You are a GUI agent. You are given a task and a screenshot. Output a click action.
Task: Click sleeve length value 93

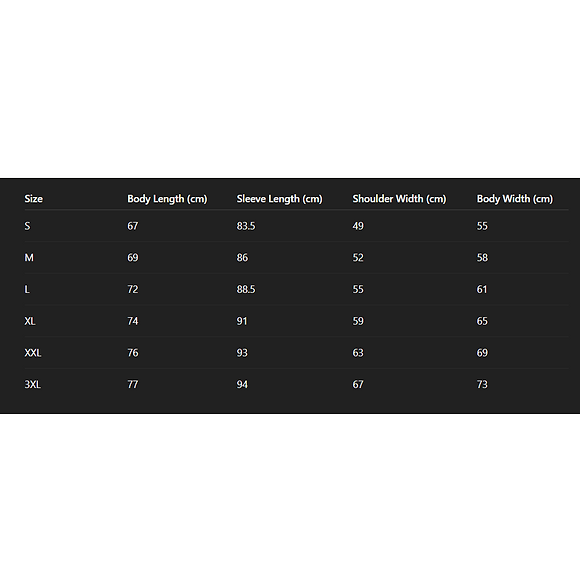pyautogui.click(x=242, y=353)
